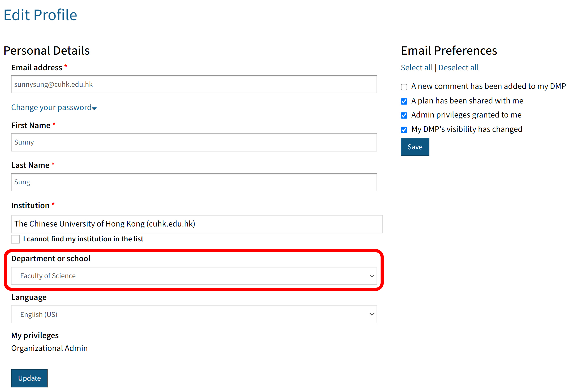Enable 'A new comment has been added to my DMP'
569x392 pixels.
[x=404, y=87]
